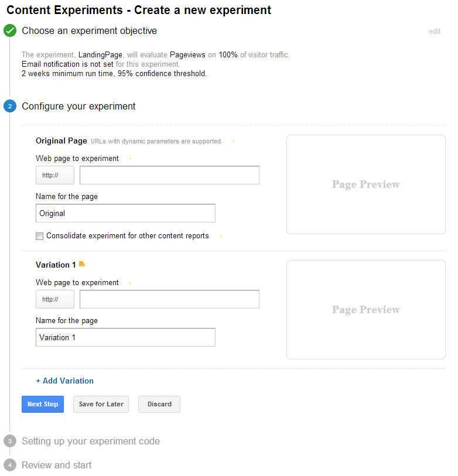Discard the experiment with the Discard button
This screenshot has width=458, height=476.
tap(159, 404)
